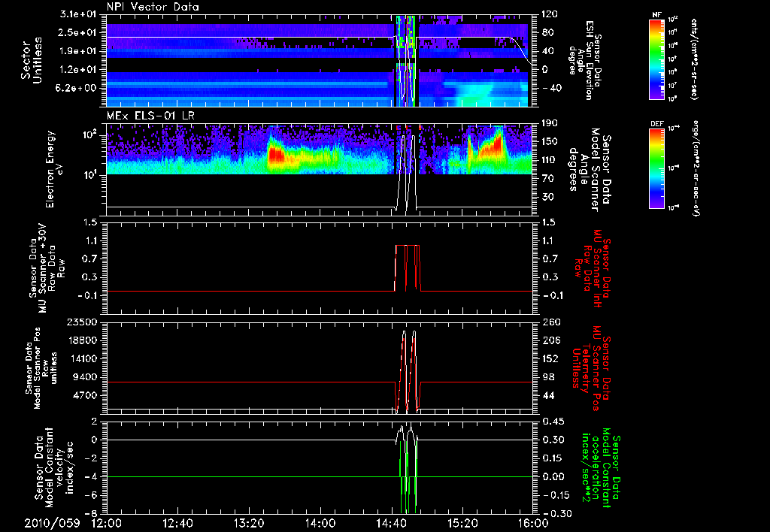Click the 14:00 time axis label
Screen dimensions: 770x532
tap(320, 522)
